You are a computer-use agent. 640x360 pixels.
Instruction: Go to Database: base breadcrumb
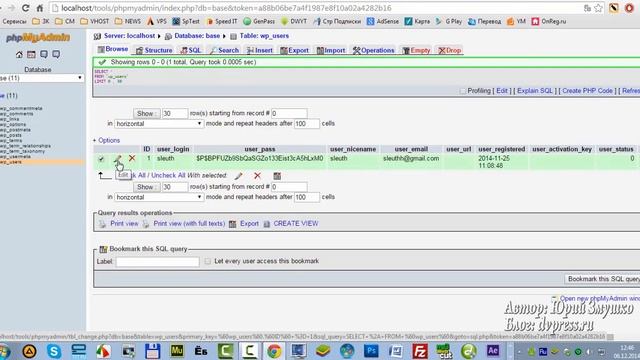click(197, 36)
